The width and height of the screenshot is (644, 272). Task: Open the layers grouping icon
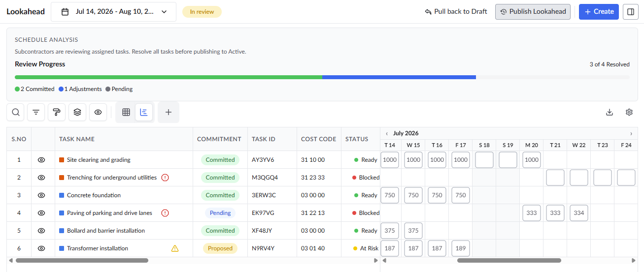(77, 112)
